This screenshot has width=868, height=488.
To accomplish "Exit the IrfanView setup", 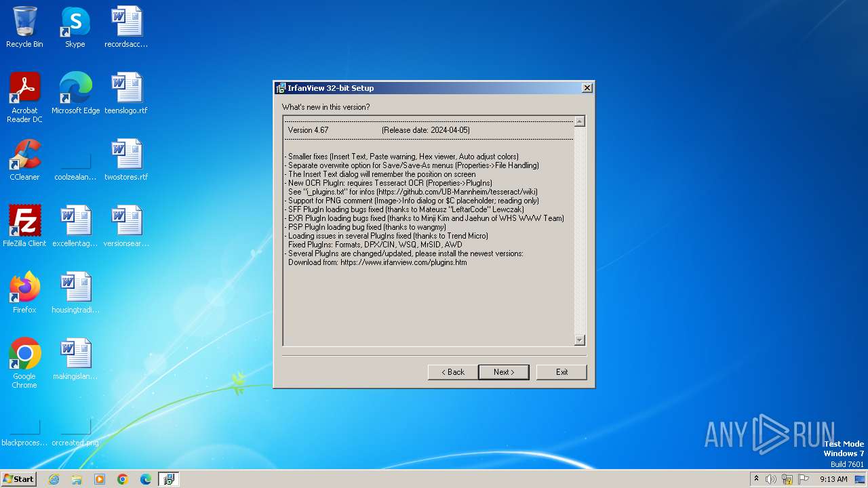I will [x=561, y=372].
